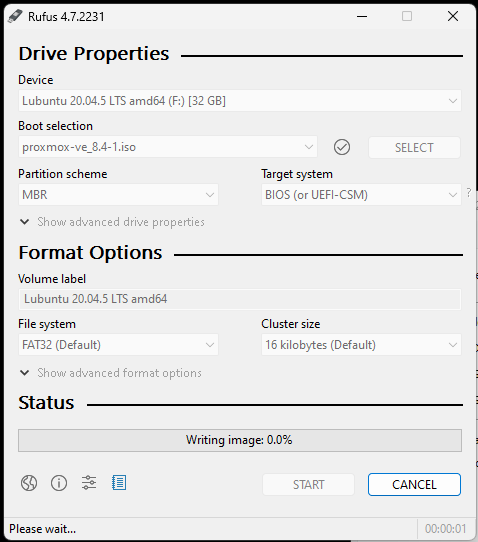Screen dimensions: 478x542
Task: Expand Show advanced drive properties
Action: (112, 222)
